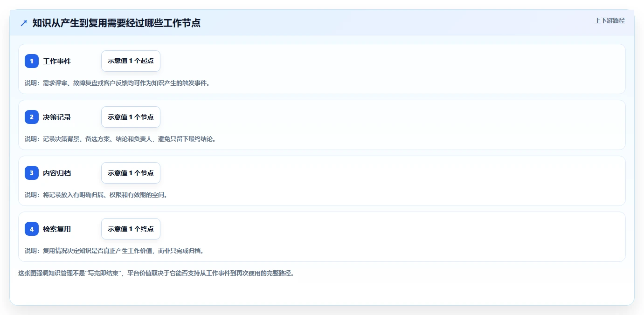
Task: Click the description about 需求评审、故障复盘
Action: tap(117, 83)
